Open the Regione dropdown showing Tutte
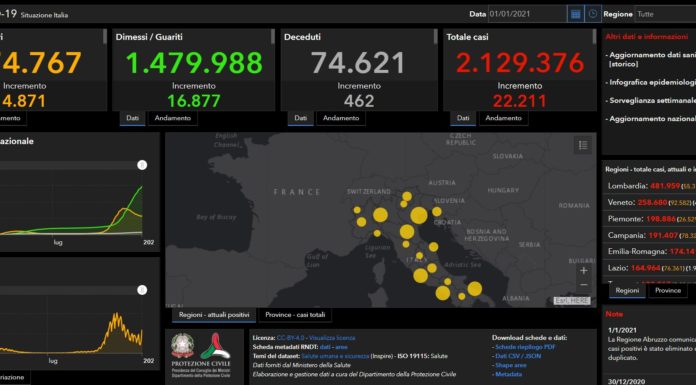The width and height of the screenshot is (696, 385). pos(665,14)
